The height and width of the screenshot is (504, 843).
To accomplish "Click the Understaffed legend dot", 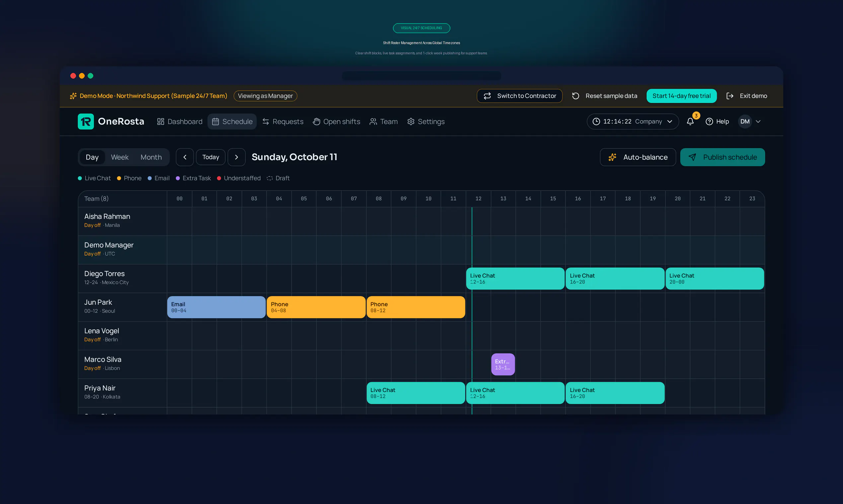I will coord(219,178).
